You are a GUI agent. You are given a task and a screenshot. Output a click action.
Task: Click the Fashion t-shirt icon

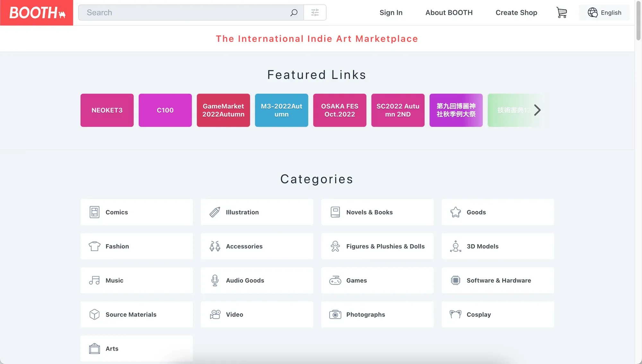94,246
